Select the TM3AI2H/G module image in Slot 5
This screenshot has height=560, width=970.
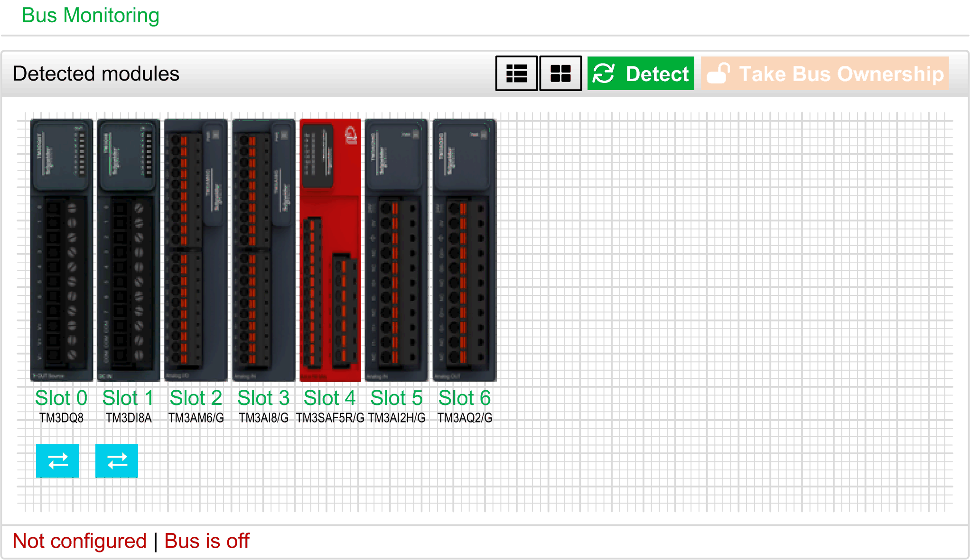tap(396, 250)
